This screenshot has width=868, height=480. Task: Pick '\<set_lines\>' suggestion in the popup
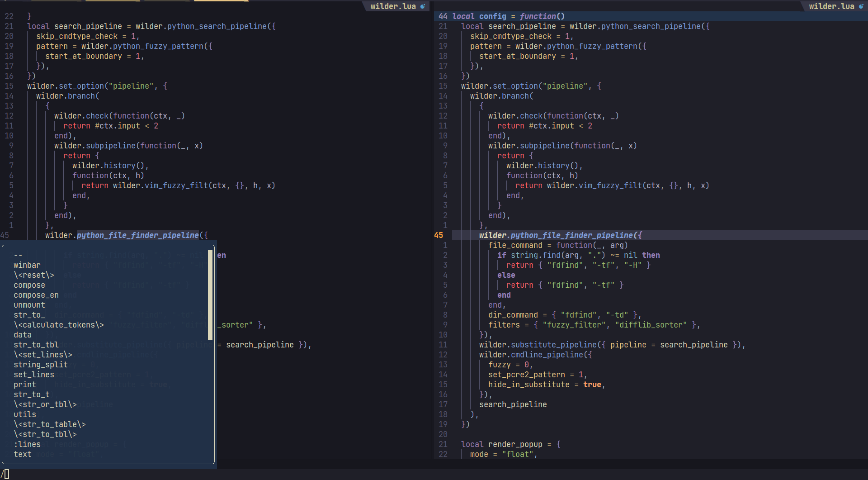43,355
